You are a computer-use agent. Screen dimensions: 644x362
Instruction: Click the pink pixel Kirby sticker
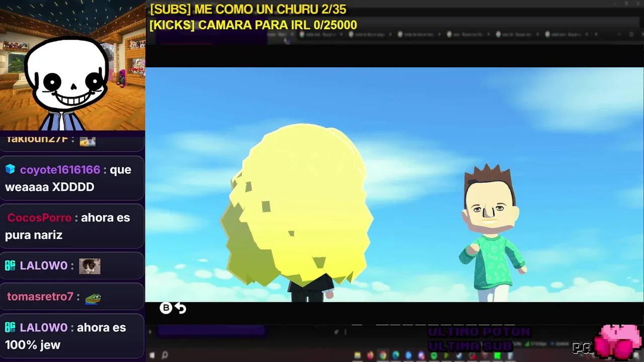tap(618, 341)
